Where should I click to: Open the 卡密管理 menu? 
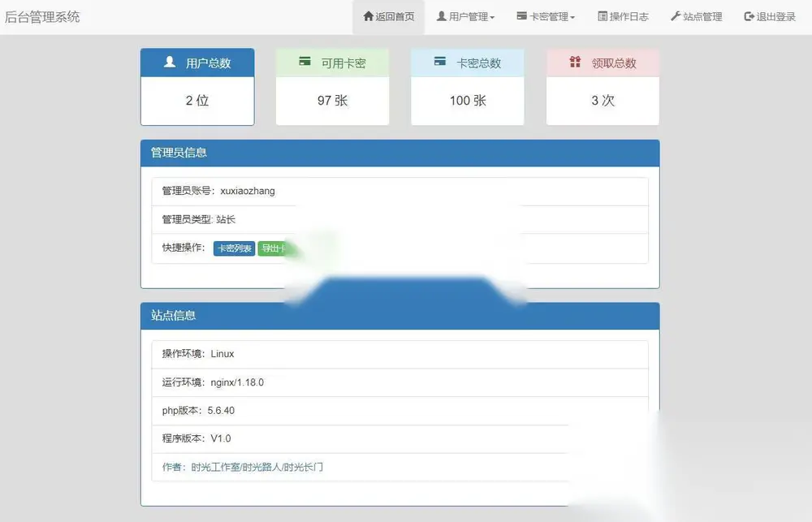[546, 16]
